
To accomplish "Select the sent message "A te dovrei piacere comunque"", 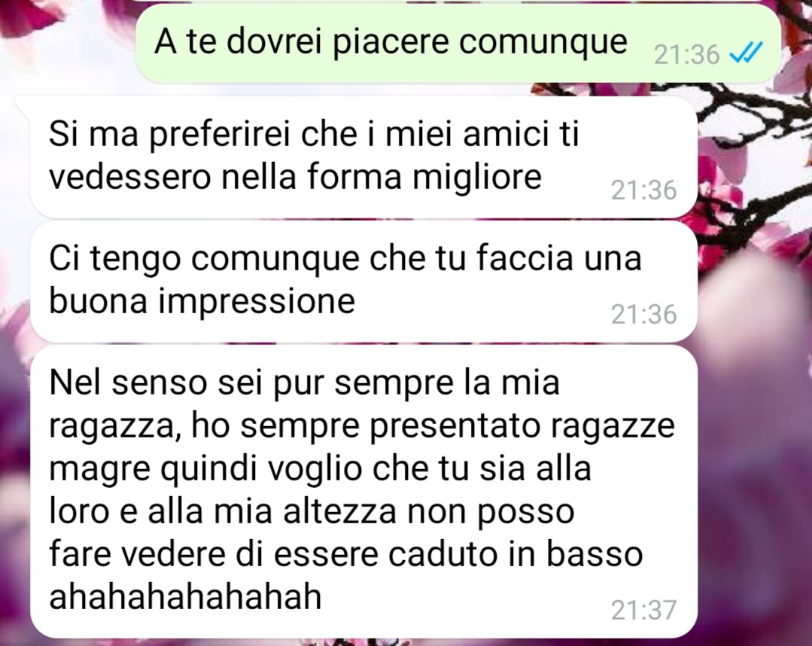I will pyautogui.click(x=458, y=44).
